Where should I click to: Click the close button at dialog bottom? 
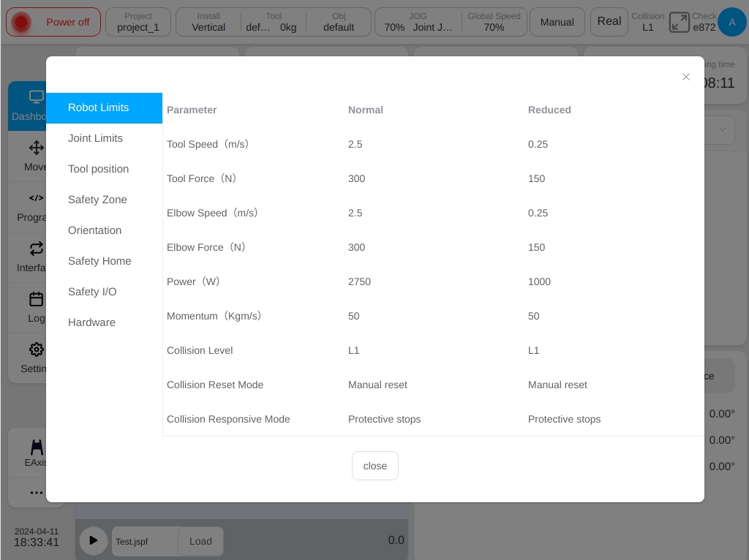375,466
